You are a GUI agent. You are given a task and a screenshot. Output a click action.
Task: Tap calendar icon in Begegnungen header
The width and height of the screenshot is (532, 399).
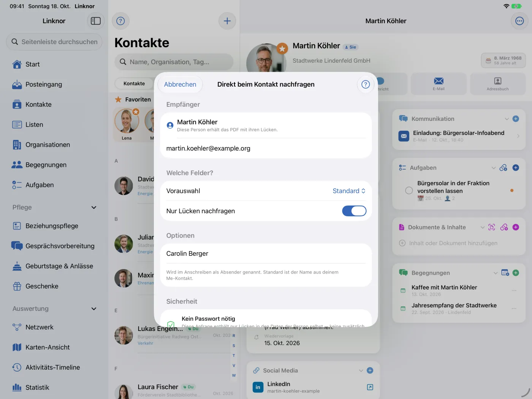point(505,273)
